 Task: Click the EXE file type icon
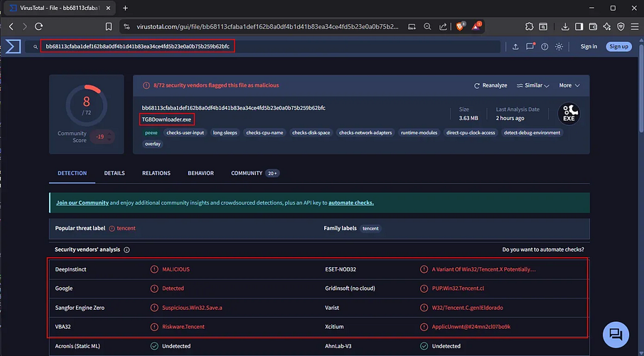point(569,114)
